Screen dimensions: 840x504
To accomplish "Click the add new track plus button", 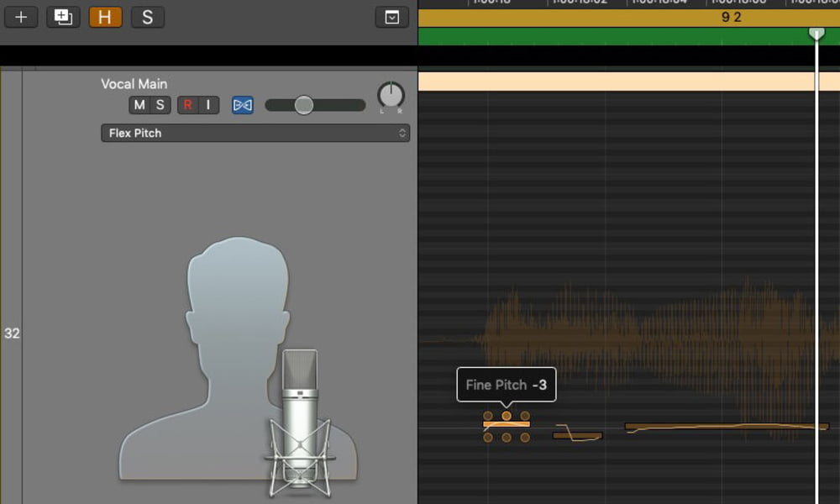I will 21,17.
